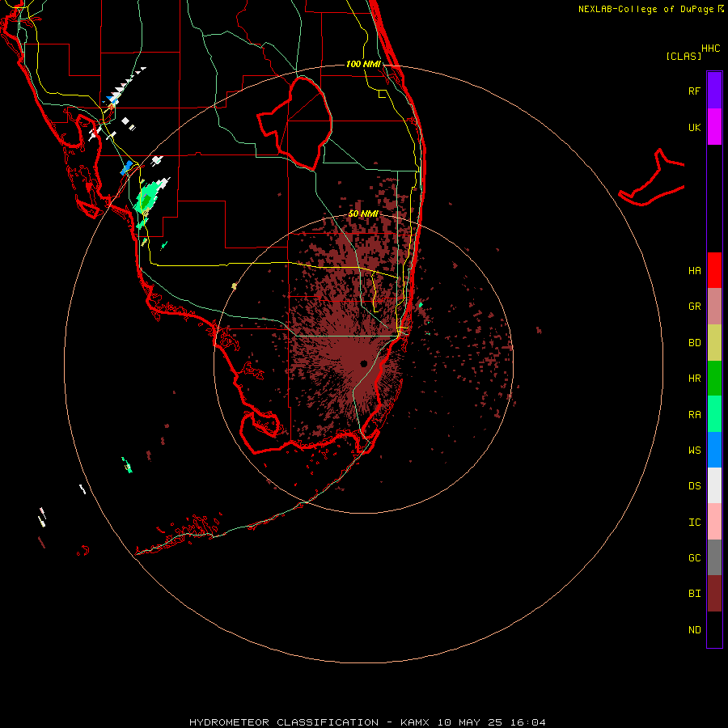Click the HA red legend swatch
Screen dimensions: 728x728
(x=714, y=270)
